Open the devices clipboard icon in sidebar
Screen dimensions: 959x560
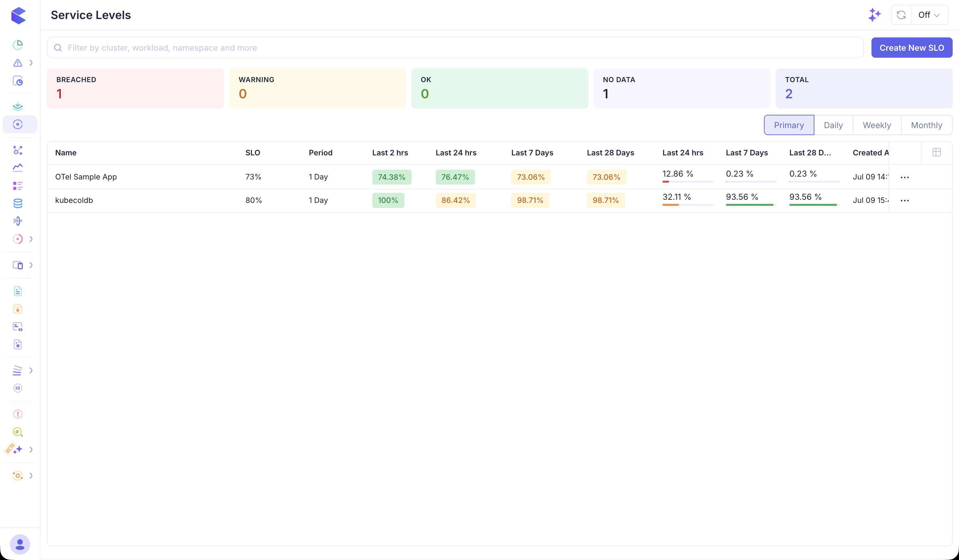[17, 265]
